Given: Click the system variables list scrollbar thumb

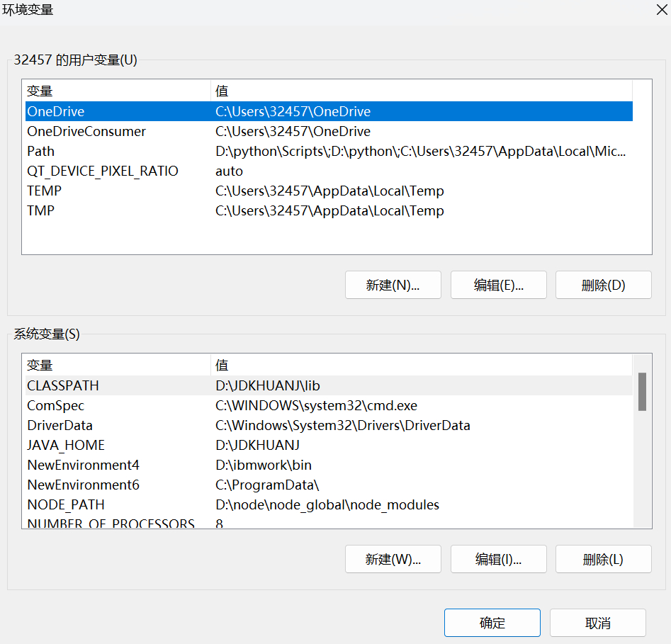Looking at the screenshot, I should [x=642, y=392].
